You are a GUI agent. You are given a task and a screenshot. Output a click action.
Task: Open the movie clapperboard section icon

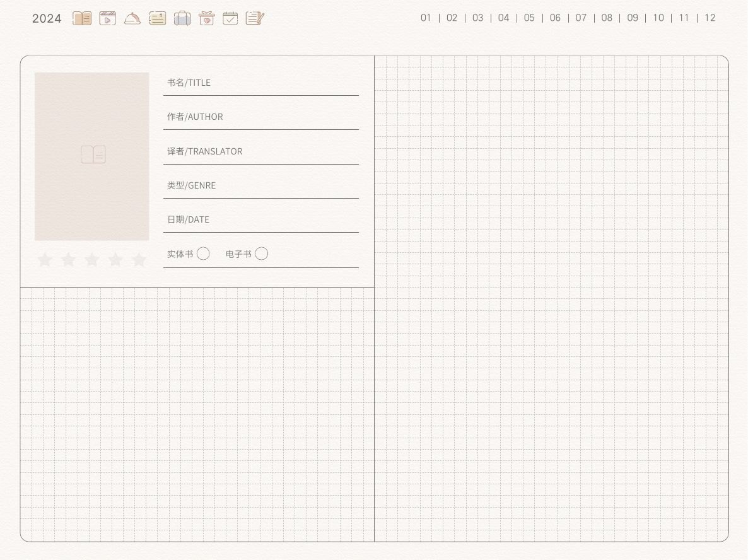pyautogui.click(x=108, y=18)
